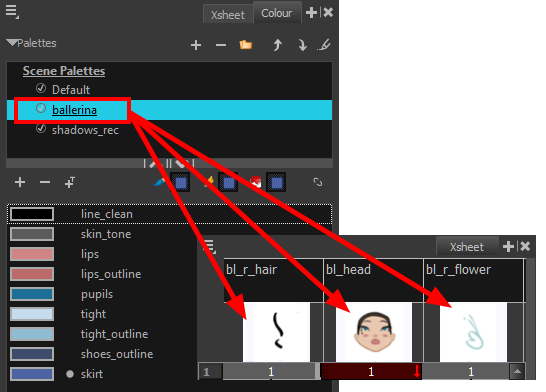Collapse the Palettes section triangle
Screen dimensions: 546x392
[11, 43]
